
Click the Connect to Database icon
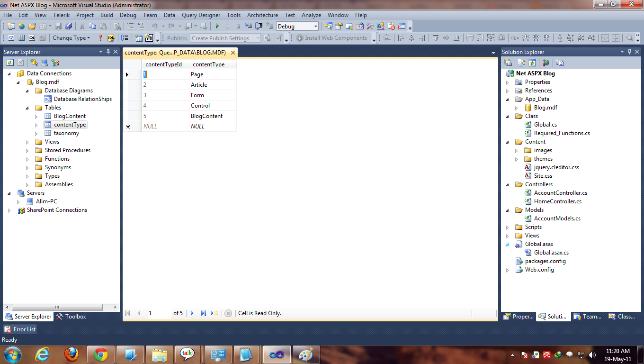click(x=34, y=62)
